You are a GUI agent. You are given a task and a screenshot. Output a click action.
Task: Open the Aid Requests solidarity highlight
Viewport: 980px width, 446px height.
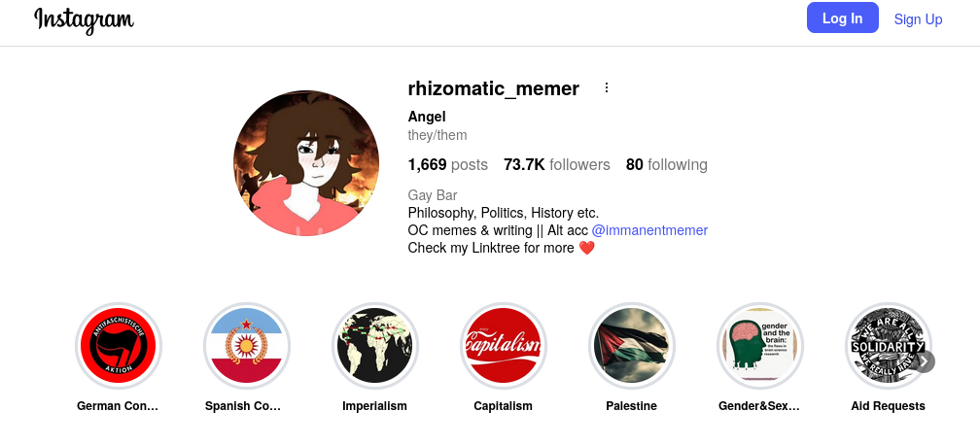point(887,346)
